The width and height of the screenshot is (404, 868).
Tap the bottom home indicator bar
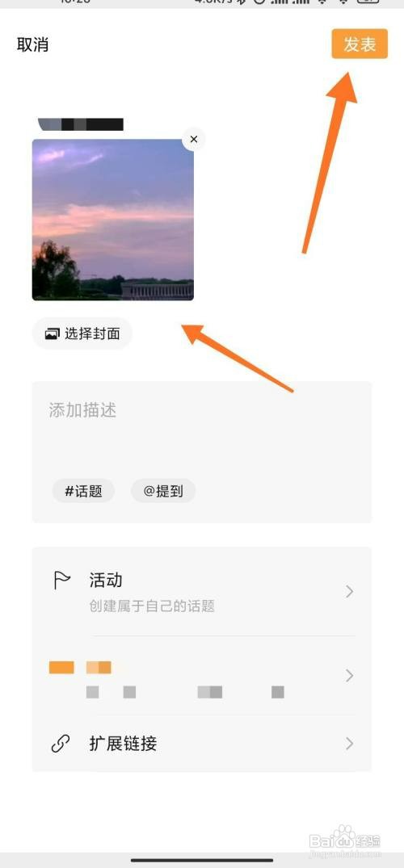[202, 860]
